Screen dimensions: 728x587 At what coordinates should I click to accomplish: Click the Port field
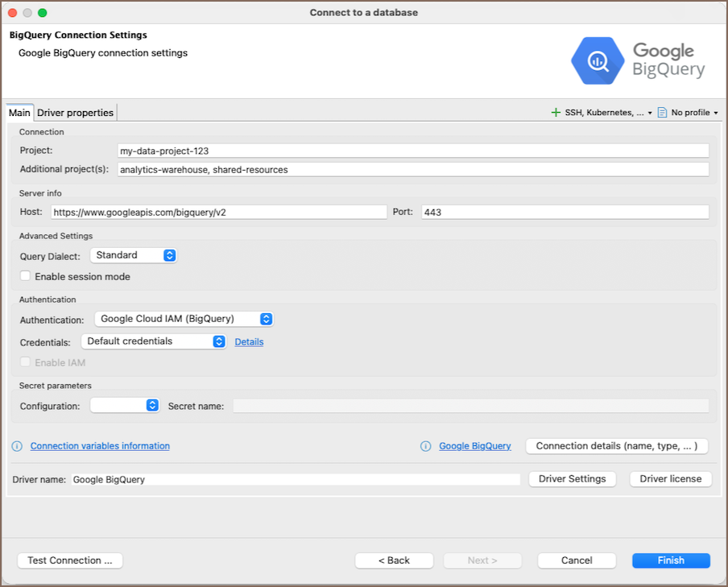click(x=564, y=212)
